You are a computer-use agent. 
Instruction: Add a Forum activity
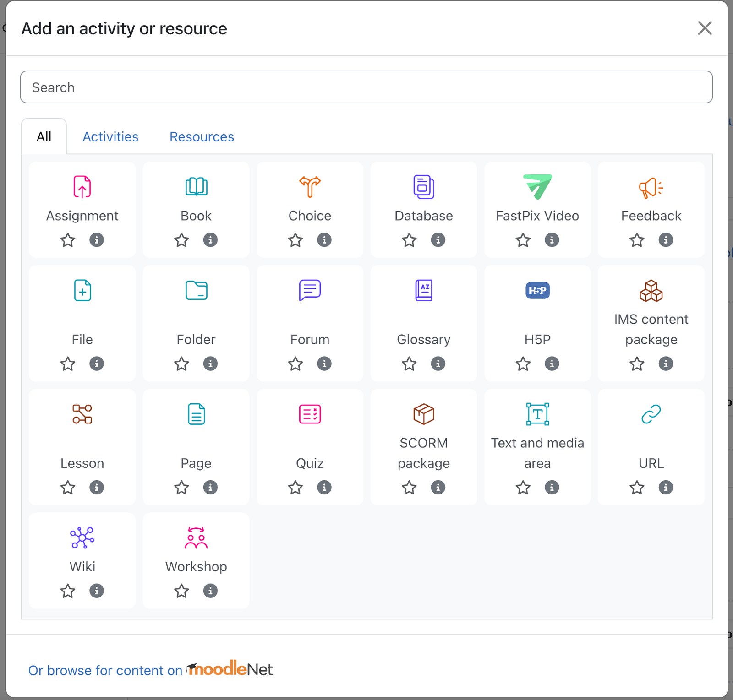(310, 290)
